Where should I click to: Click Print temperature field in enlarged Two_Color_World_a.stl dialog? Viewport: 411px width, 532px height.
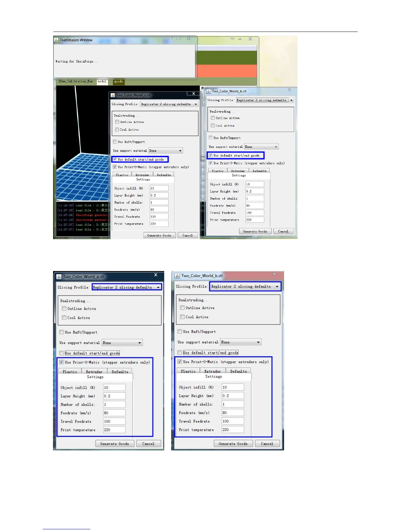pos(114,430)
